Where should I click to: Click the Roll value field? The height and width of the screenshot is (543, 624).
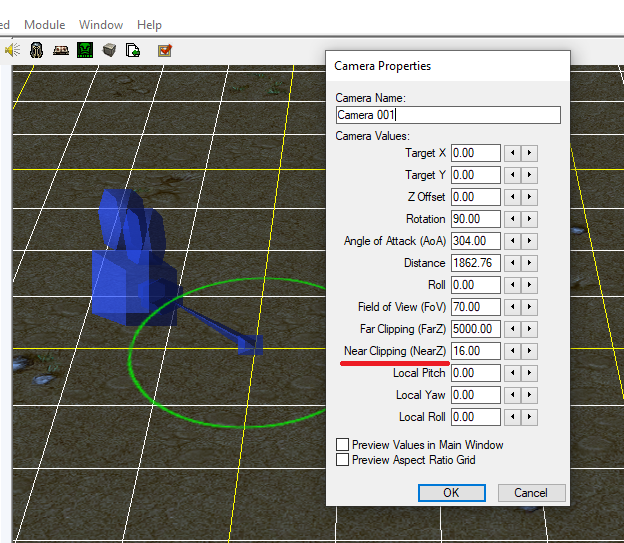[476, 285]
